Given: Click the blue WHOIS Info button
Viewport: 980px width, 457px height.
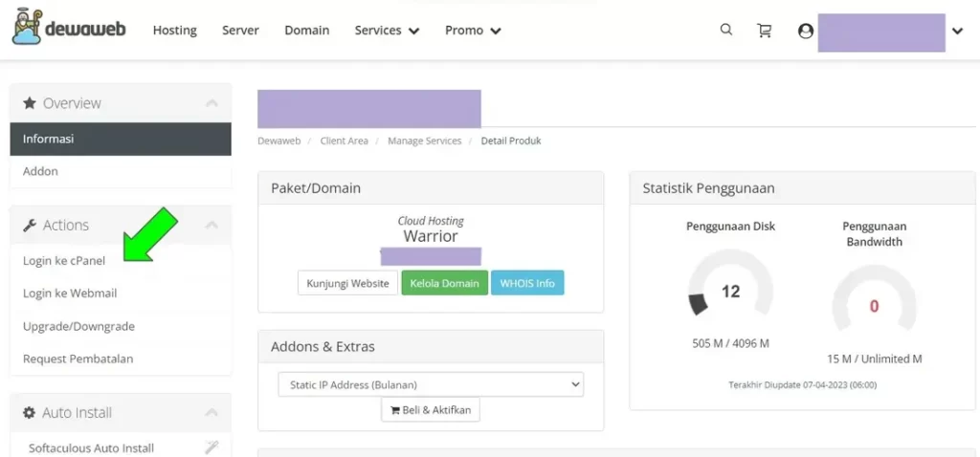Looking at the screenshot, I should pyautogui.click(x=527, y=283).
